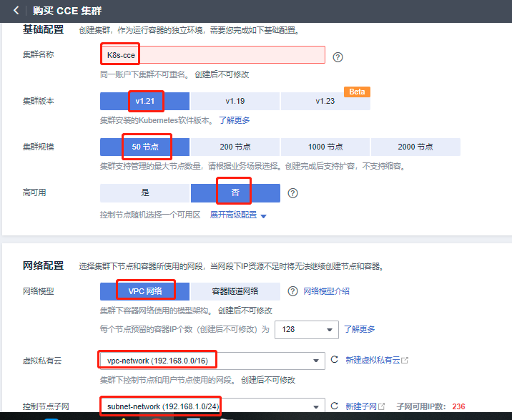512x420 pixels.
Task: Open help icon beside cluster name field
Action: [x=338, y=57]
